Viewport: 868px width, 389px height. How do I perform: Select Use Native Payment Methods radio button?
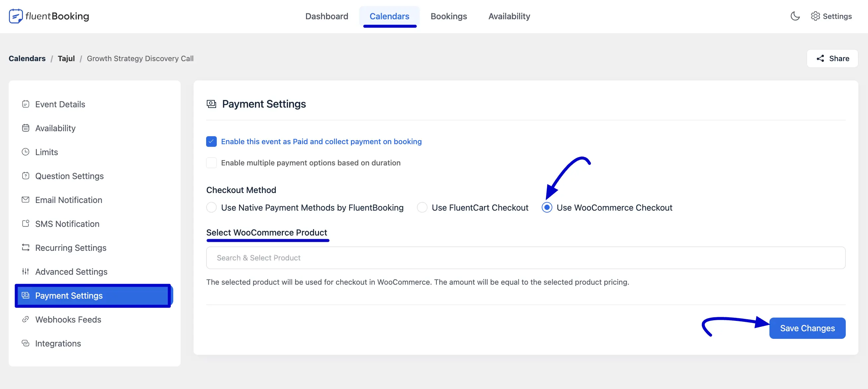211,208
